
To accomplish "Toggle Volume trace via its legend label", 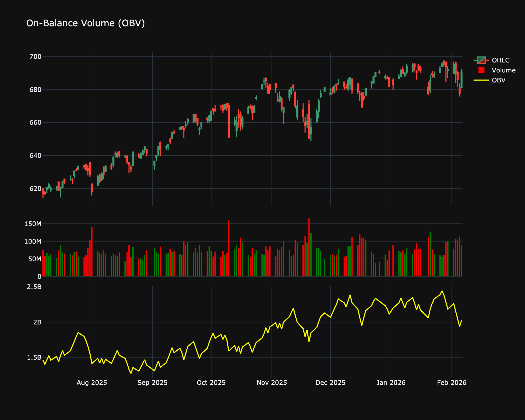I will tap(503, 70).
